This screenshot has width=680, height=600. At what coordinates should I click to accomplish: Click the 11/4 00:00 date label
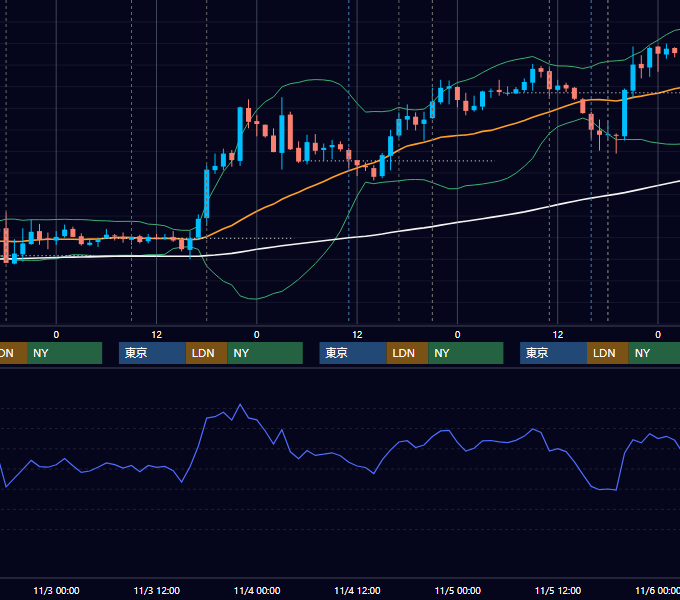257,590
